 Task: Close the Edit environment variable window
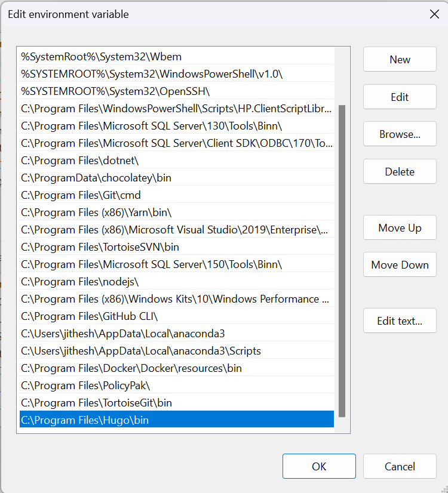[x=434, y=14]
